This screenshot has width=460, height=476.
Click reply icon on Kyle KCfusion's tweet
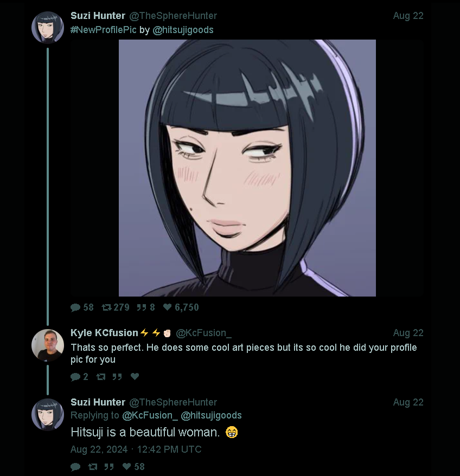tap(75, 377)
